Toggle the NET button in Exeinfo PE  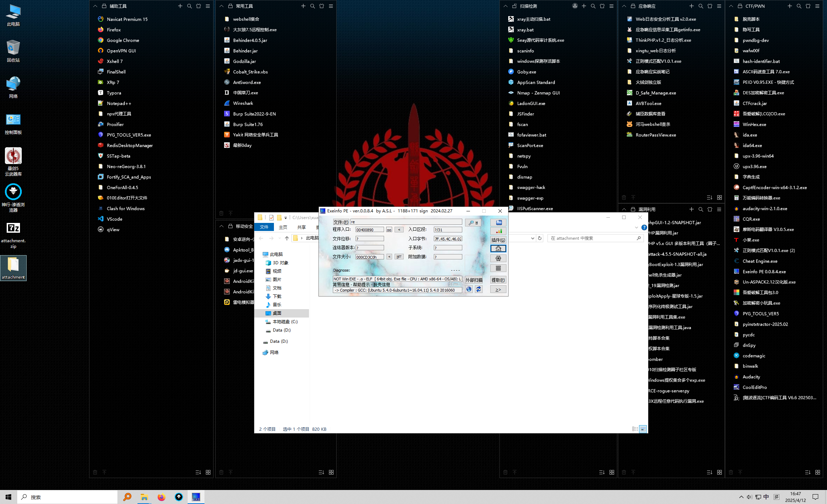[x=399, y=257]
